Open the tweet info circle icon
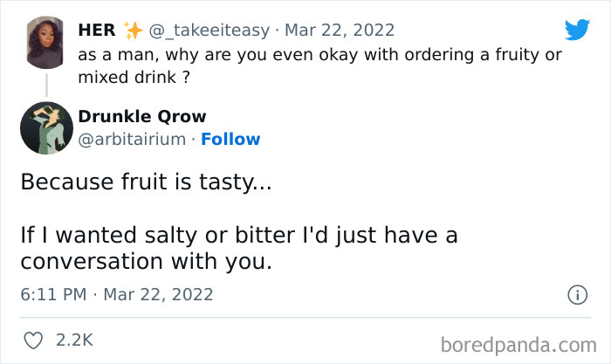Image resolution: width=611 pixels, height=364 pixels. click(577, 295)
